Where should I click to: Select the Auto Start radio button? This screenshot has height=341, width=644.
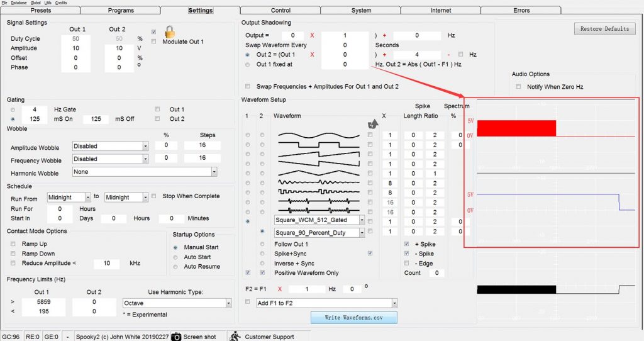click(x=175, y=257)
